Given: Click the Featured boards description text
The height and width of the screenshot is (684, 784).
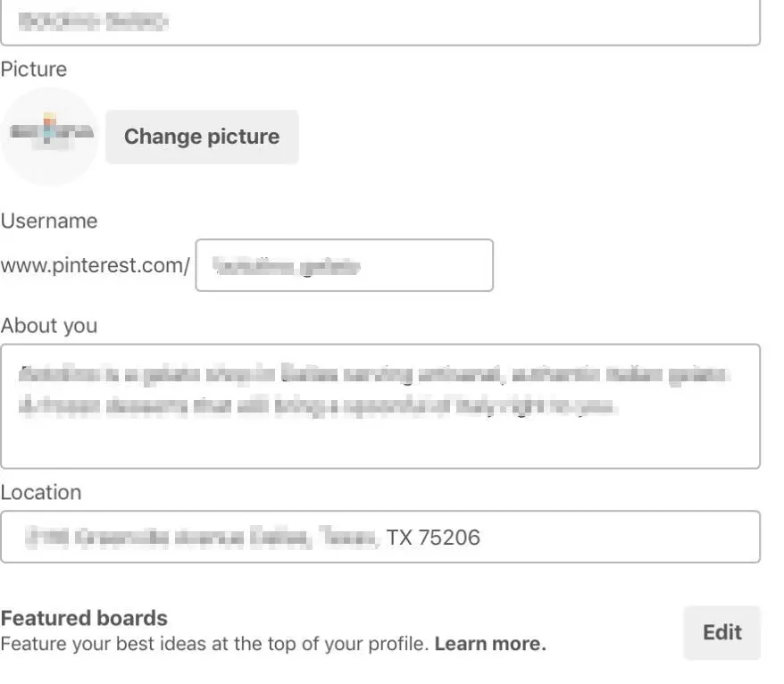Looking at the screenshot, I should click(x=214, y=644).
